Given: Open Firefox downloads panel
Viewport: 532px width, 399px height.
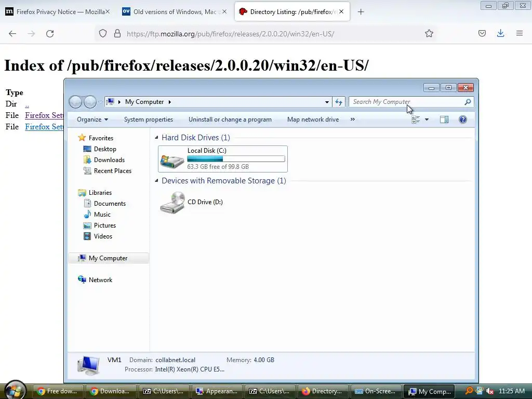Looking at the screenshot, I should 500,33.
